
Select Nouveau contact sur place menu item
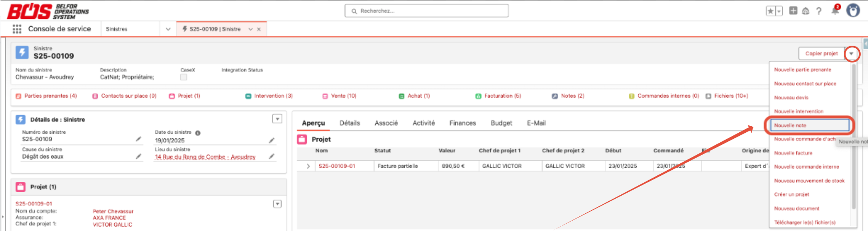click(805, 84)
